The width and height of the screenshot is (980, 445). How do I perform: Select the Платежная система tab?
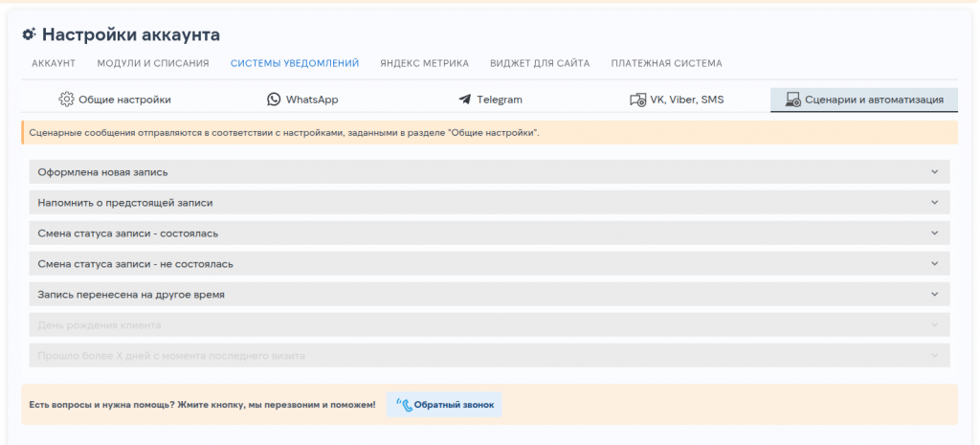click(x=666, y=64)
